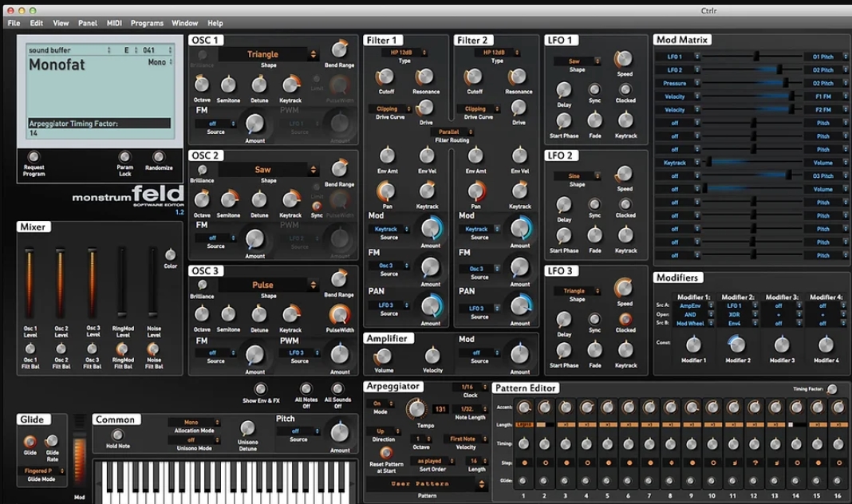Toggle the step 1 Glide button
This screenshot has width=852, height=504.
coord(523,481)
